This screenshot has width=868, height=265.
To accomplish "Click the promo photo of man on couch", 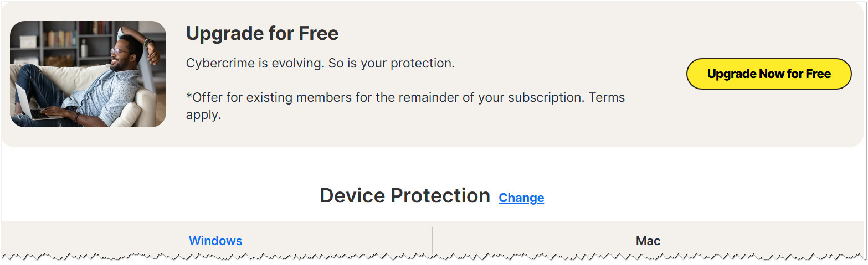I will point(88,74).
